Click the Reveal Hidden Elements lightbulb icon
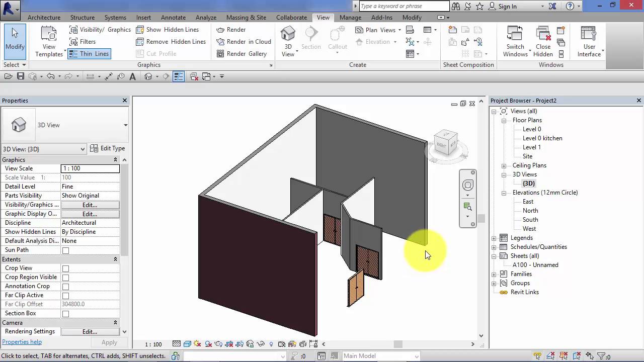Image resolution: width=644 pixels, height=362 pixels. click(x=271, y=344)
